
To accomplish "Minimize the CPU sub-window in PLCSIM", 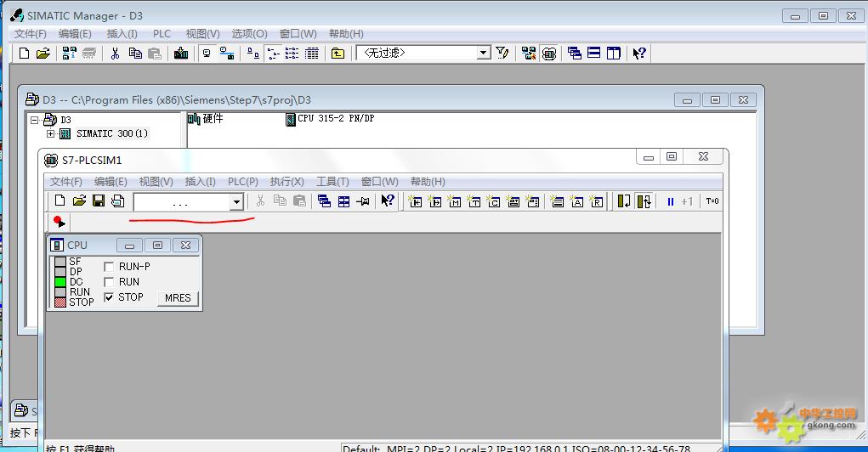I will (129, 245).
